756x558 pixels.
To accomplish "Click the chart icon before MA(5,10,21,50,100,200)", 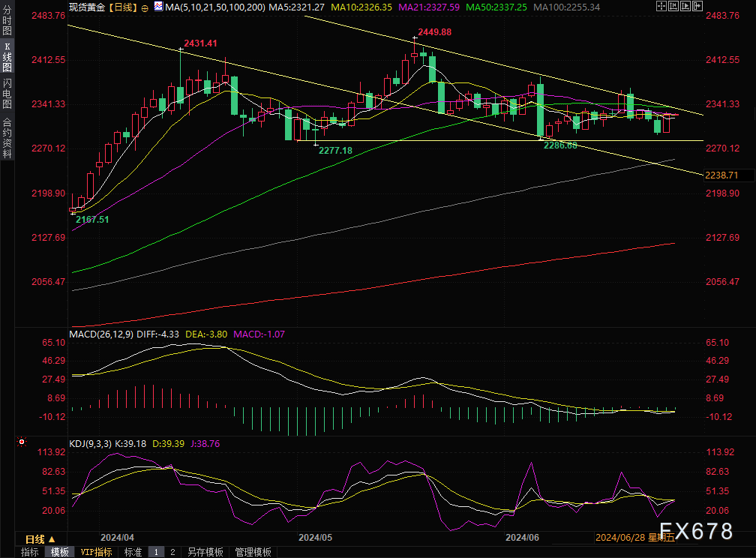I will (157, 6).
